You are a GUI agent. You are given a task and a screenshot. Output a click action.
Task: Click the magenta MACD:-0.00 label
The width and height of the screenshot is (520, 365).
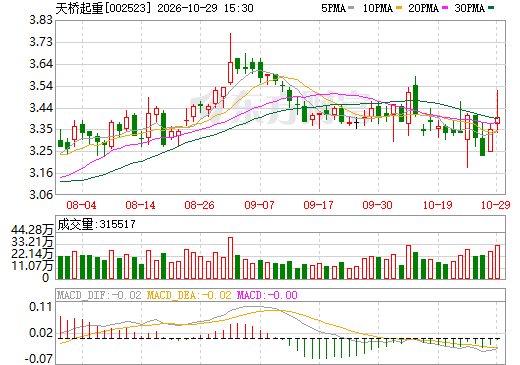tap(267, 295)
